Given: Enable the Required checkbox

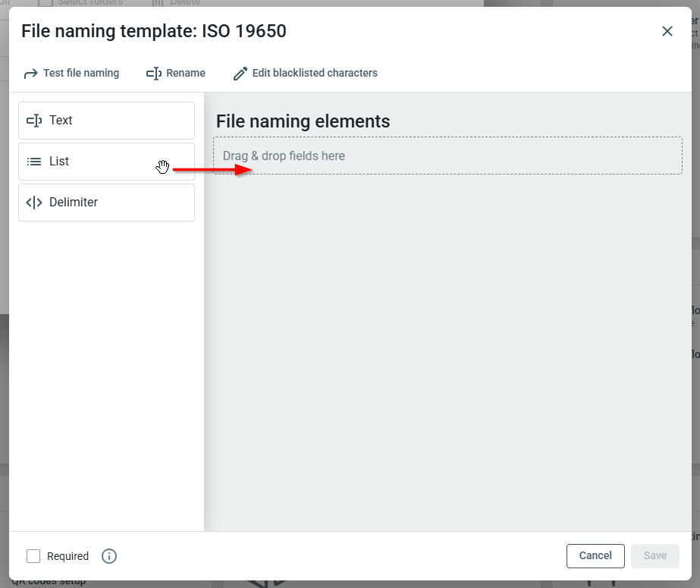Looking at the screenshot, I should pyautogui.click(x=33, y=556).
